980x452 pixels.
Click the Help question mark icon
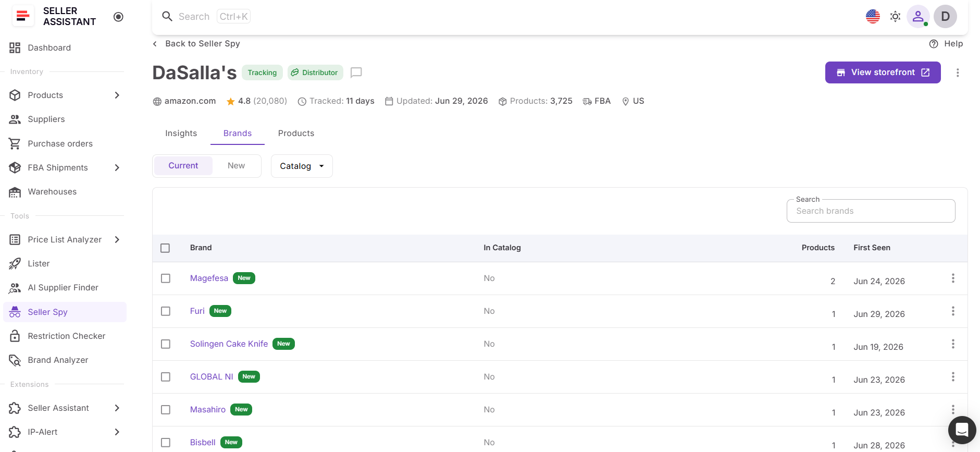point(934,44)
